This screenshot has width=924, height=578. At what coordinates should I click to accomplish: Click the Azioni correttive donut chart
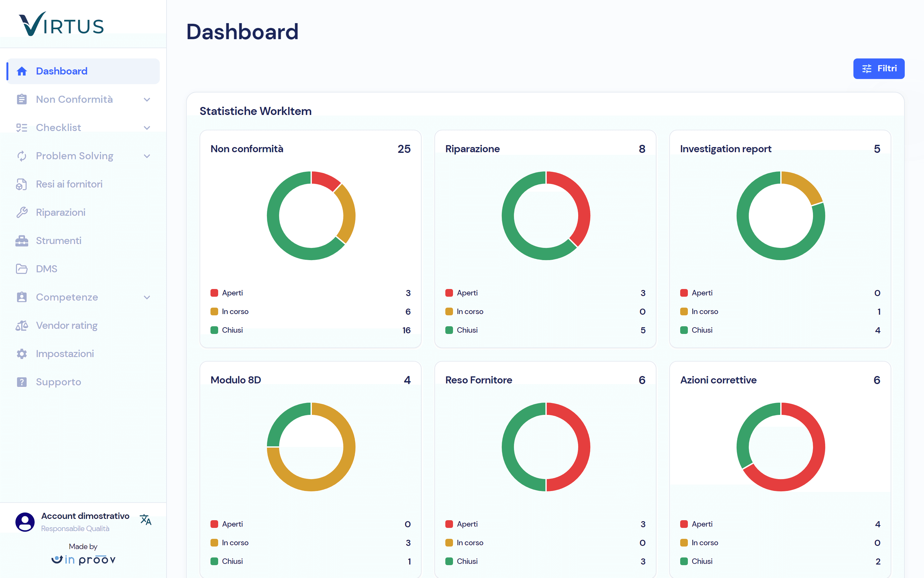(781, 447)
